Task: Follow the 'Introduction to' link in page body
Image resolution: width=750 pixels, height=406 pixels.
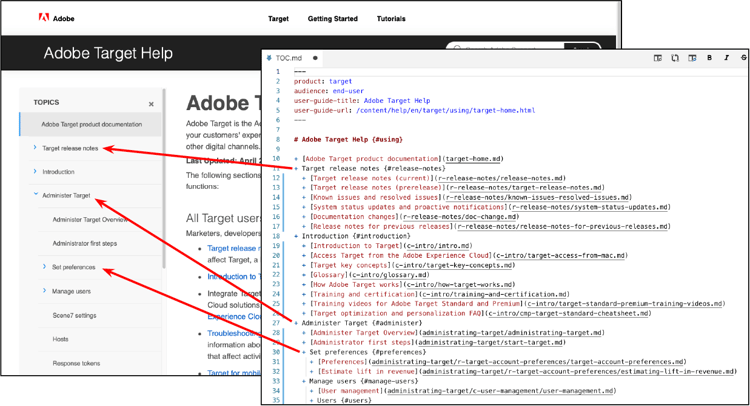Action: tap(234, 276)
